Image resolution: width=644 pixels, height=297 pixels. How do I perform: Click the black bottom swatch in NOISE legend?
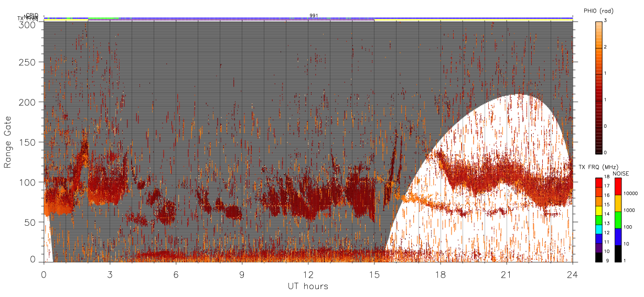[x=619, y=254]
